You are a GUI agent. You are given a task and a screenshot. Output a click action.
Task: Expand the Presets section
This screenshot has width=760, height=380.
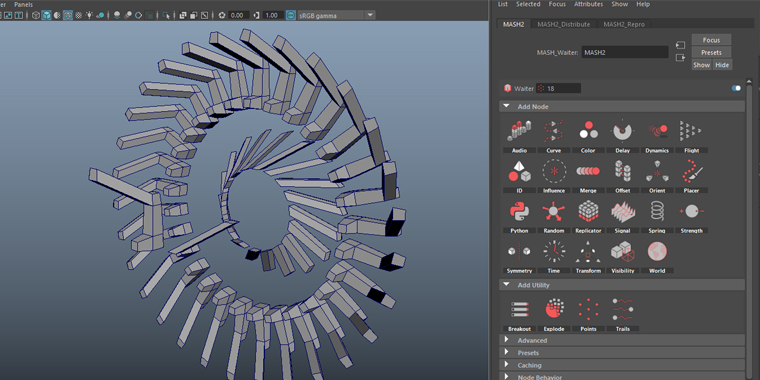coord(622,353)
